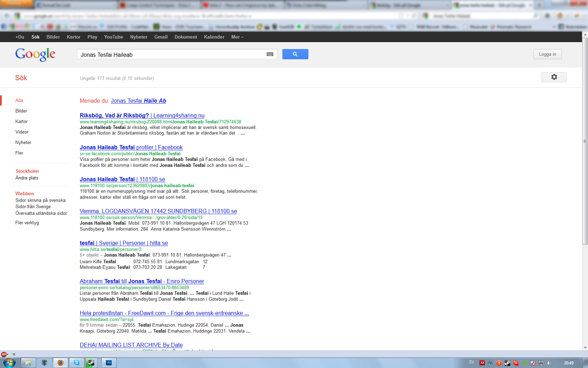Screen dimensions: 588x368
Task: Open Photoshop from the taskbar
Action: 109,363
